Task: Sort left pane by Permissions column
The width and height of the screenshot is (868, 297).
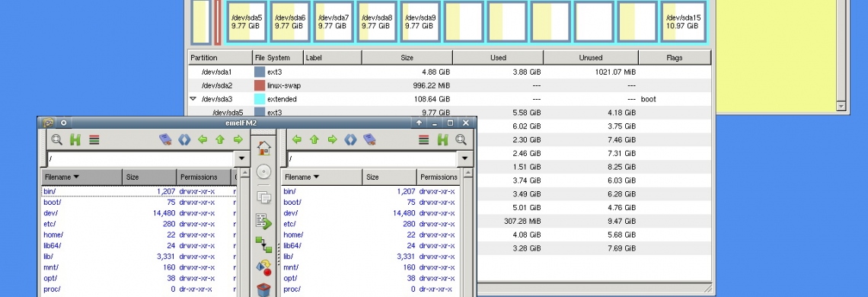Action: coord(203,177)
